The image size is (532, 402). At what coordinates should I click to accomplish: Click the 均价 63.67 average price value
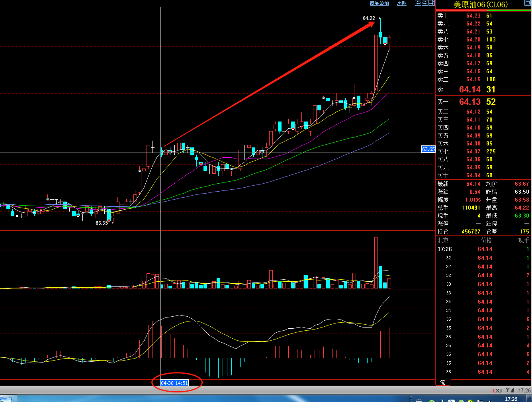click(x=522, y=184)
